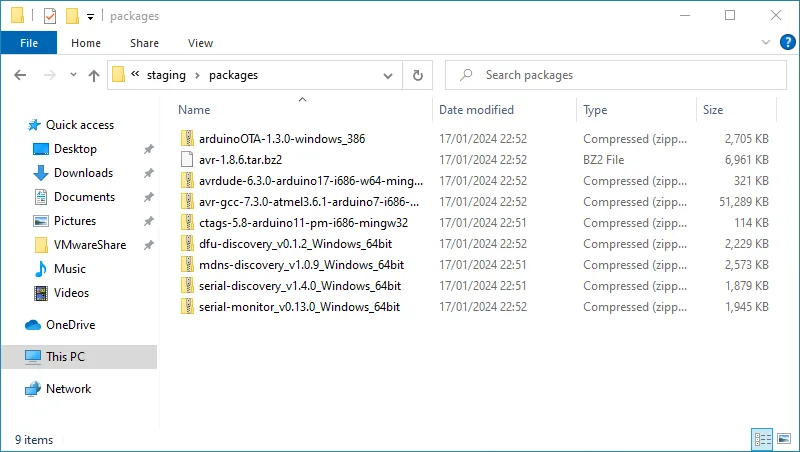Viewport: 800px width, 452px height.
Task: Click the blank file icon of avr-1.8.6.tar.bz2
Action: coord(187,160)
